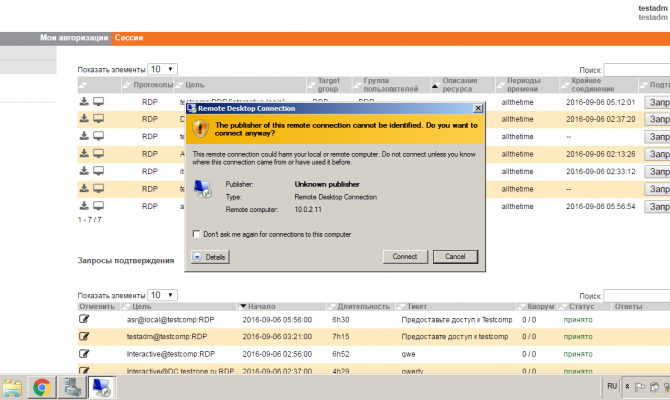Click Cancel button in RDP dialog

tap(455, 256)
